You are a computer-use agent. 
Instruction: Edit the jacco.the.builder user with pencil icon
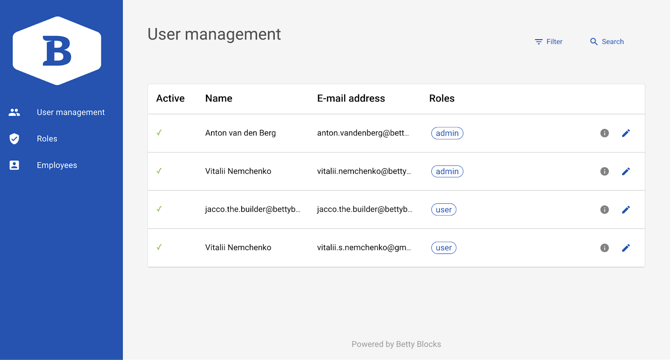coord(626,210)
